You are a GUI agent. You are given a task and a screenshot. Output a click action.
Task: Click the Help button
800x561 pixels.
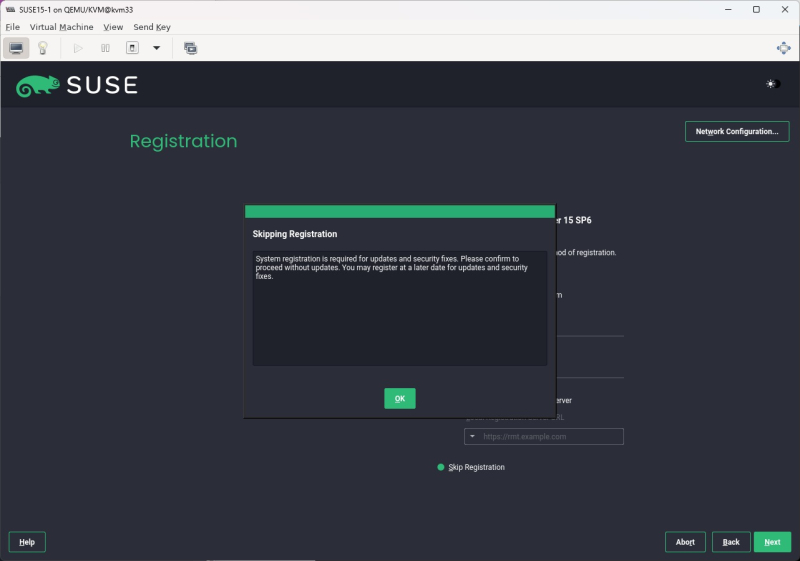click(x=27, y=542)
